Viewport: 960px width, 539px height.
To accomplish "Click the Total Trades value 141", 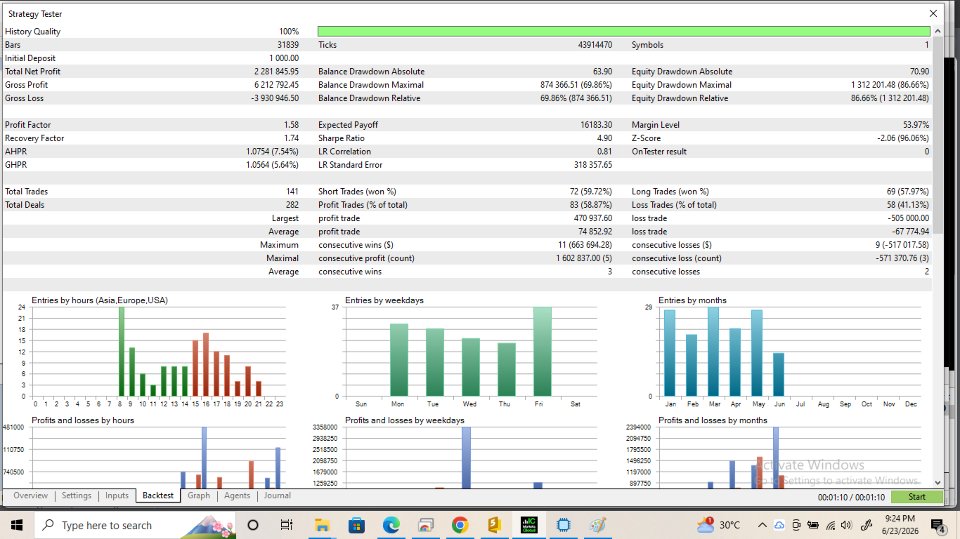I will pos(292,192).
